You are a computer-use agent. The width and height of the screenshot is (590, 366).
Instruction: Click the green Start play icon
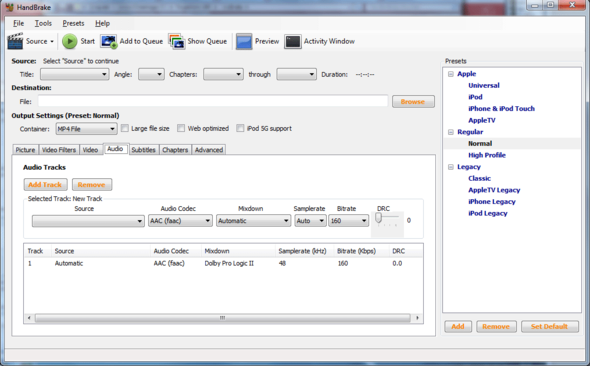(x=70, y=41)
